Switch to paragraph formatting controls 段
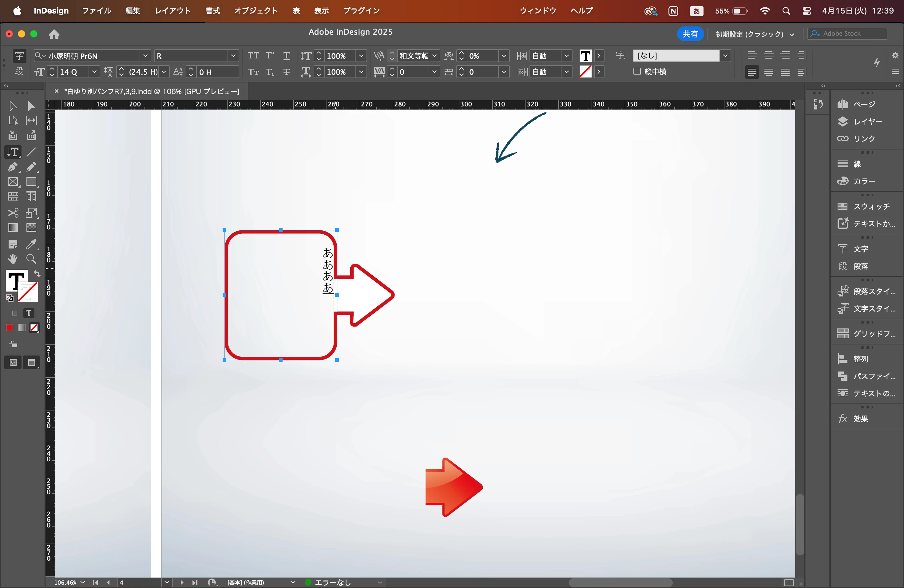Viewport: 904px width, 588px height. click(x=19, y=71)
